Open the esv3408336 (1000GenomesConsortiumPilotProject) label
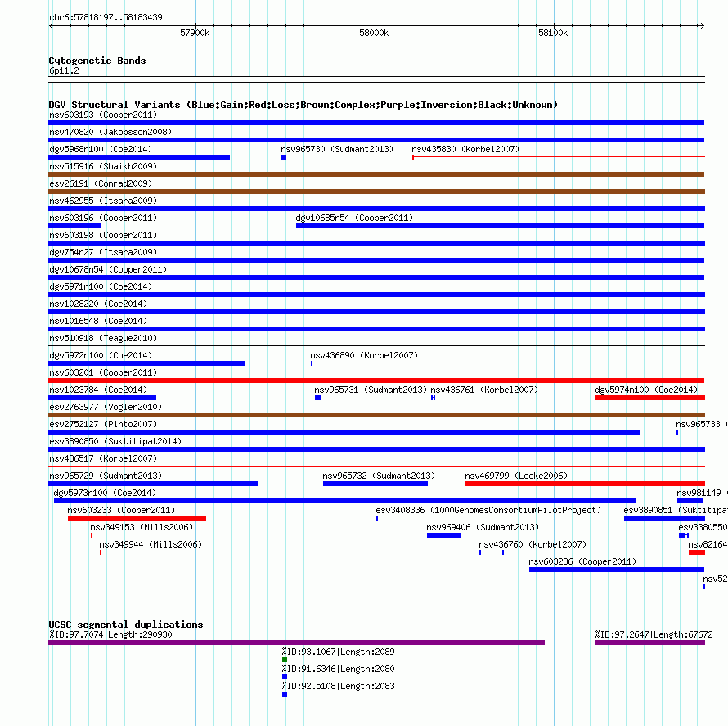The height and width of the screenshot is (726, 728). click(x=488, y=510)
